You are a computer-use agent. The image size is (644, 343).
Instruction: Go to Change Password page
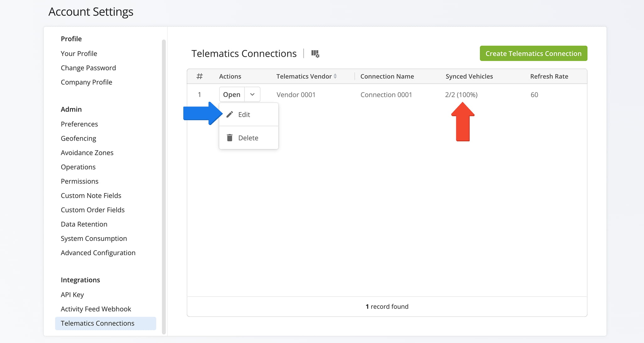click(88, 68)
